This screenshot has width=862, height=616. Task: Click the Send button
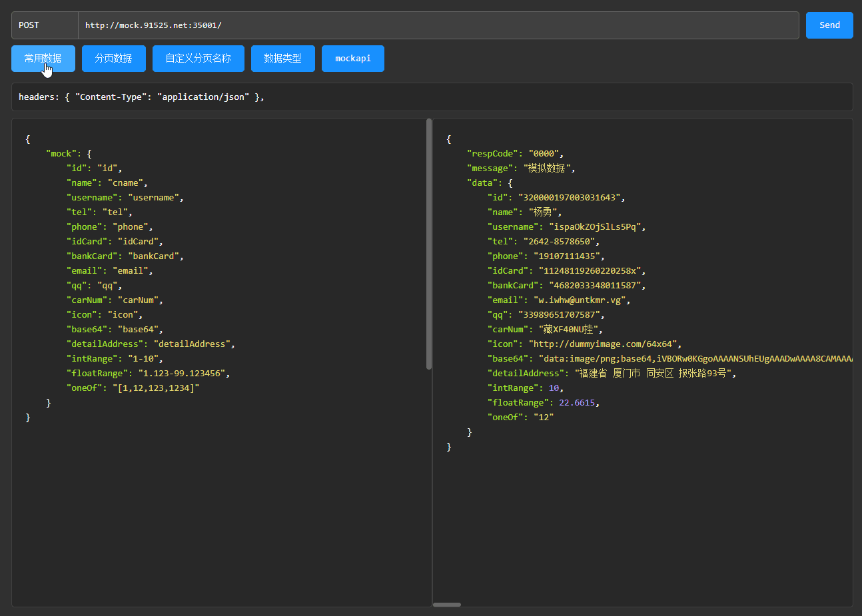click(x=829, y=25)
